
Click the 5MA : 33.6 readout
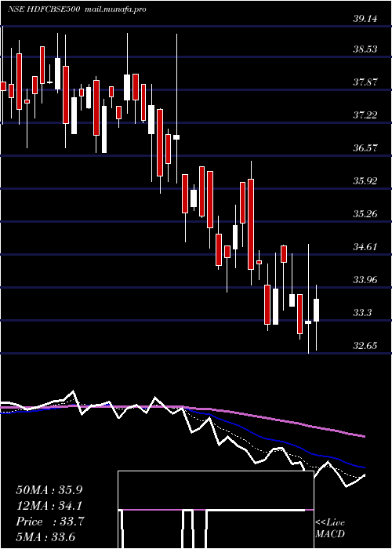(45, 536)
